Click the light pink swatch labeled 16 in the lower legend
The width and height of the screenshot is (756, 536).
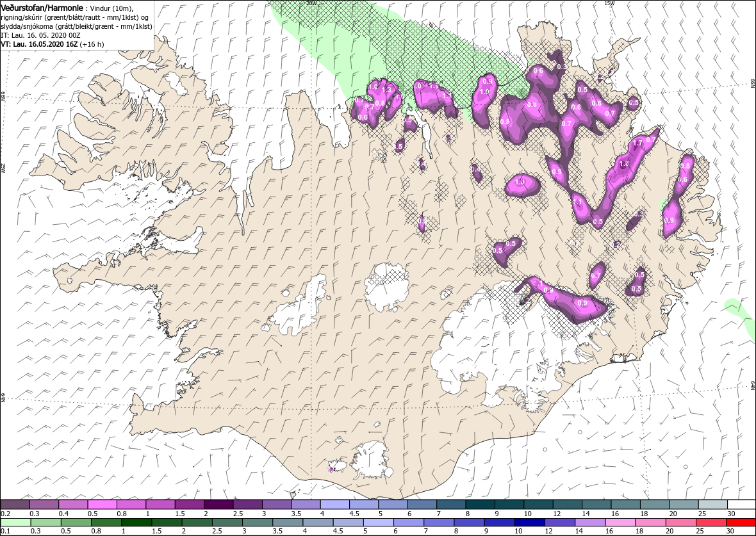coord(620,523)
